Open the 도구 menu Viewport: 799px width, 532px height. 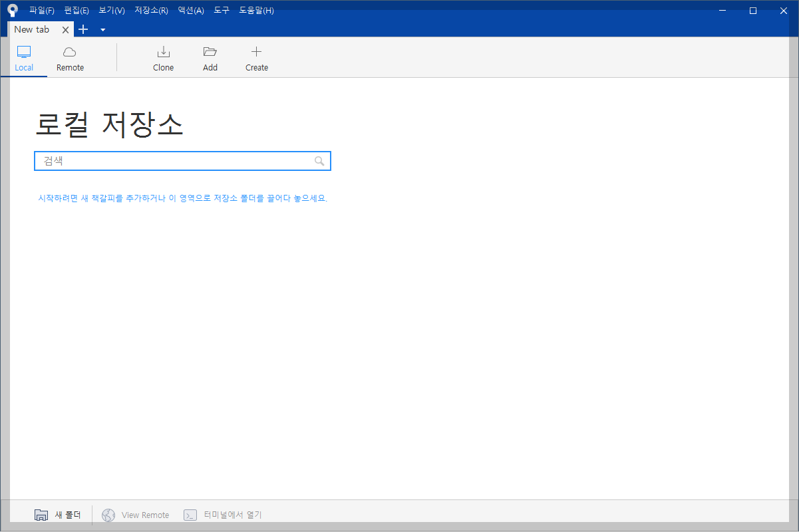point(222,11)
